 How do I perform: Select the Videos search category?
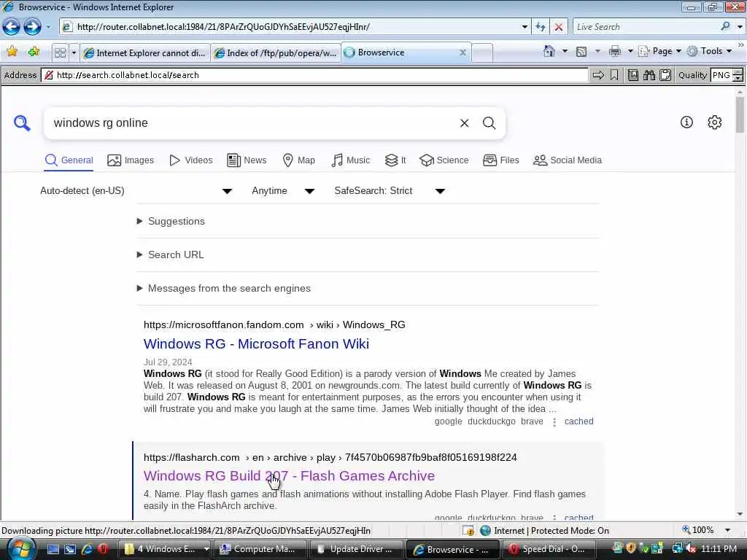point(190,160)
